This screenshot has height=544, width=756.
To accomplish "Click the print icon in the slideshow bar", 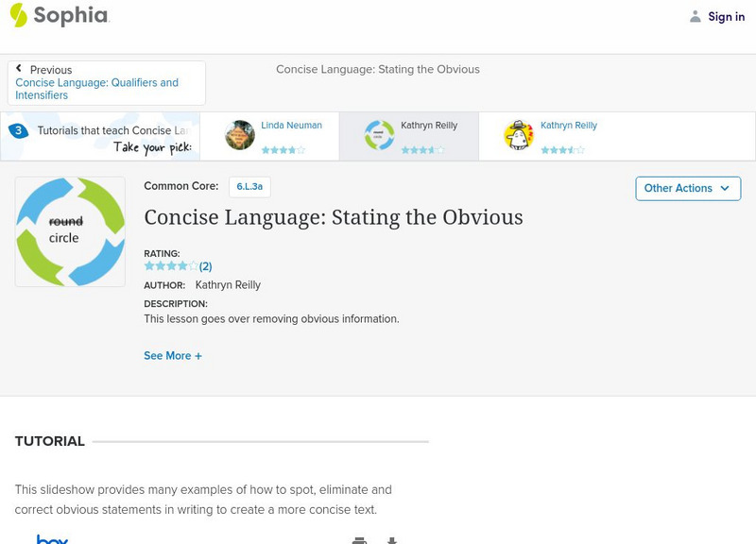I will (359, 540).
